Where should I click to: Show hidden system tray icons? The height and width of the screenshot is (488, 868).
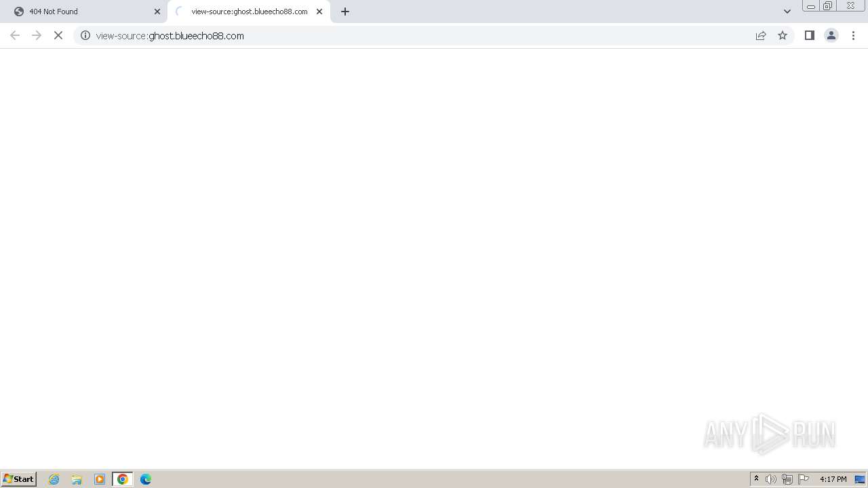pyautogui.click(x=756, y=479)
